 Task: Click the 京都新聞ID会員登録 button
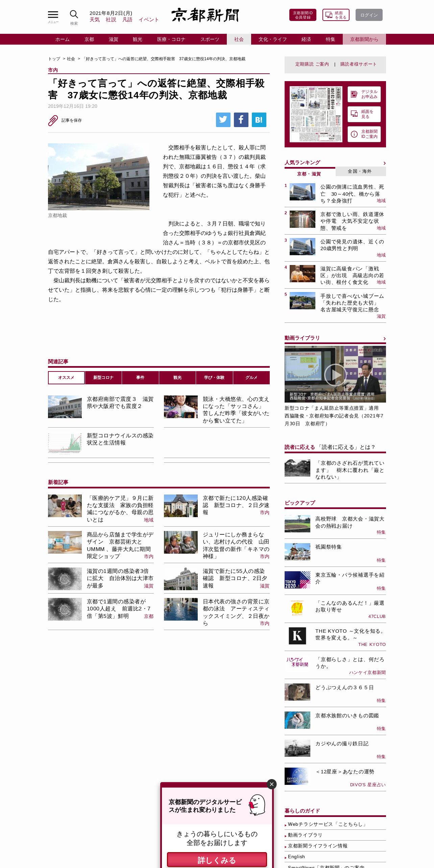[303, 15]
